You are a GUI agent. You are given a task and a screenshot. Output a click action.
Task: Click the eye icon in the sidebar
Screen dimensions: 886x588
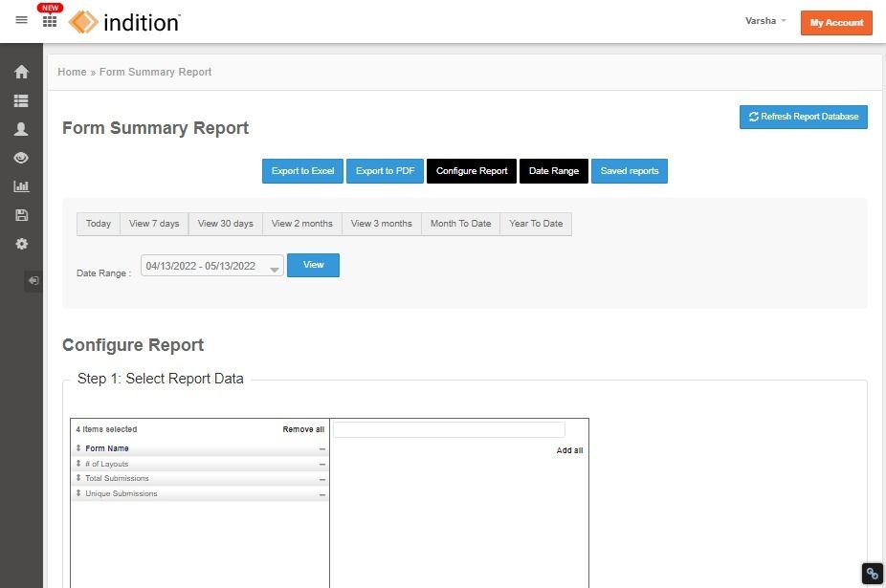pyautogui.click(x=21, y=158)
